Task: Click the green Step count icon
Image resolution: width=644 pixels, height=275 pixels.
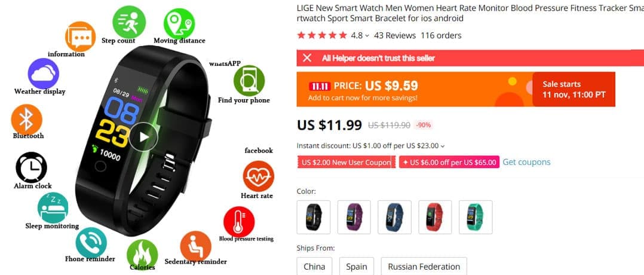Action: [129, 22]
